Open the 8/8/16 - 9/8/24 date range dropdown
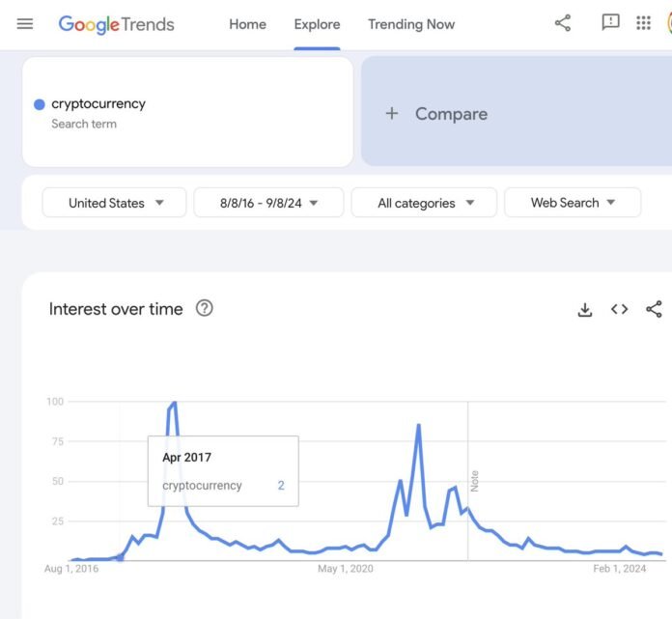Screen dimensions: 672x619 [x=268, y=203]
